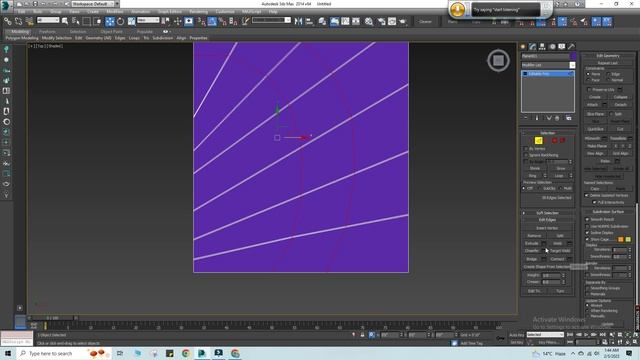The image size is (640, 360).
Task: Collapse the Selection rollout header
Action: (x=547, y=133)
